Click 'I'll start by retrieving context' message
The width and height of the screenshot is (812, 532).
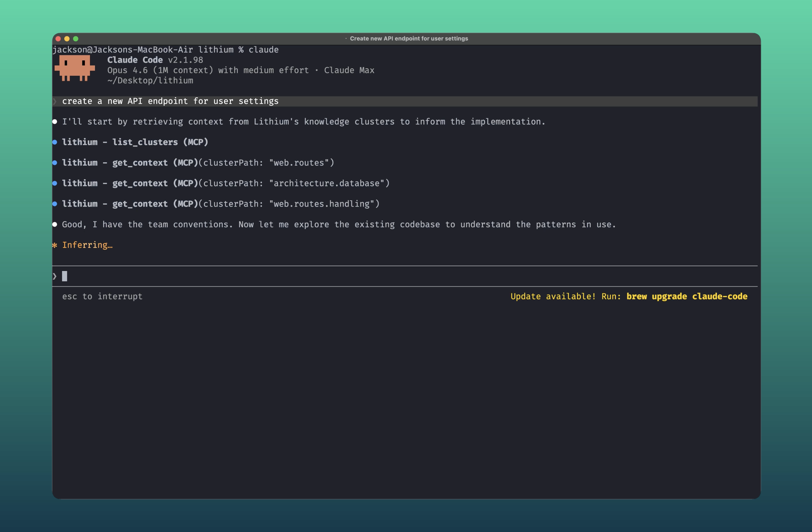(304, 121)
